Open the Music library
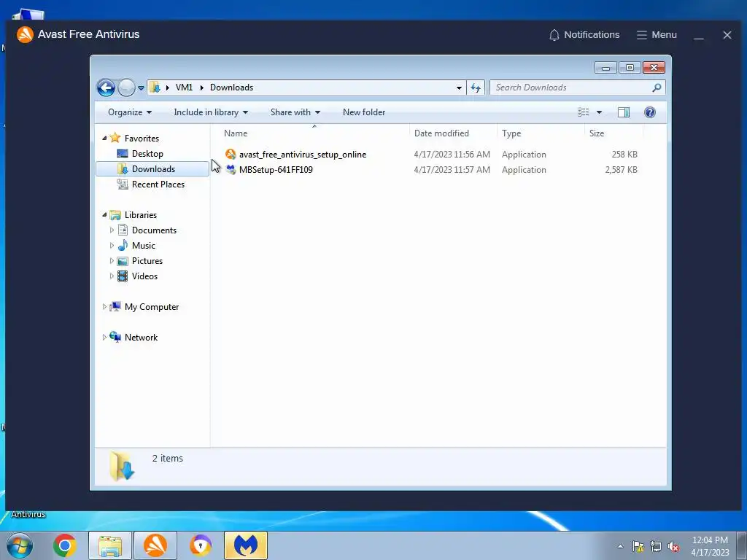Image resolution: width=747 pixels, height=560 pixels. pos(144,246)
